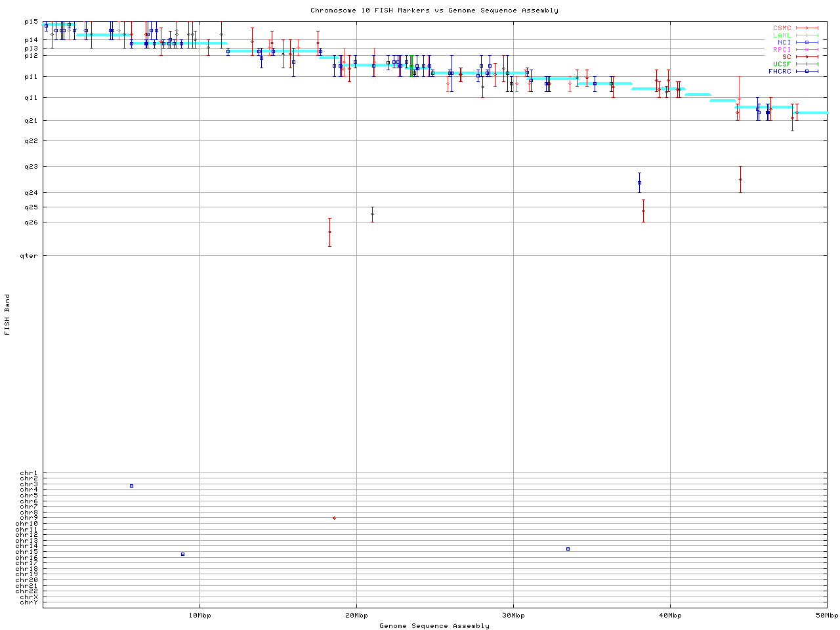Click the chrY row label

coord(29,602)
